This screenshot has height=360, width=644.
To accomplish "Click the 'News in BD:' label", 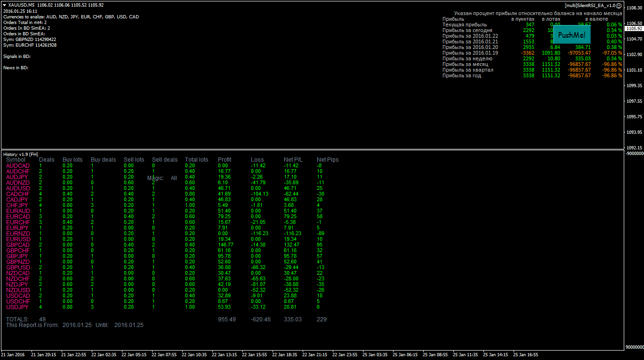I will [x=16, y=68].
